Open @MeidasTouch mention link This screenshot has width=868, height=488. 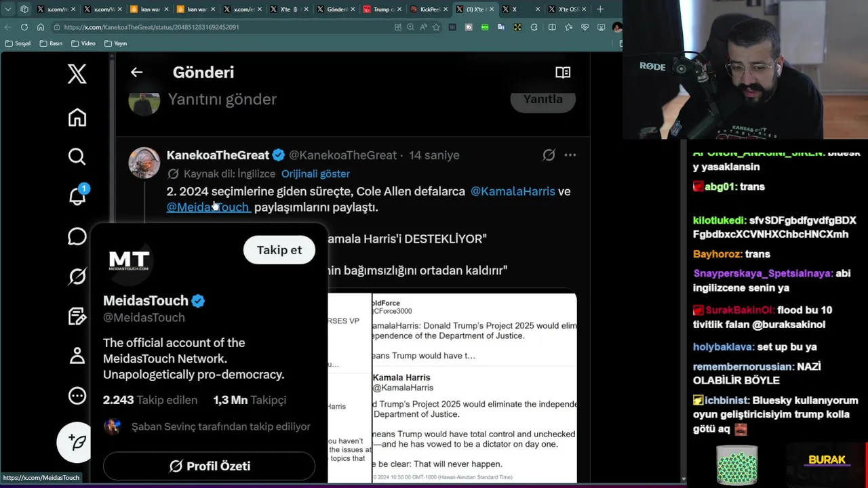208,207
